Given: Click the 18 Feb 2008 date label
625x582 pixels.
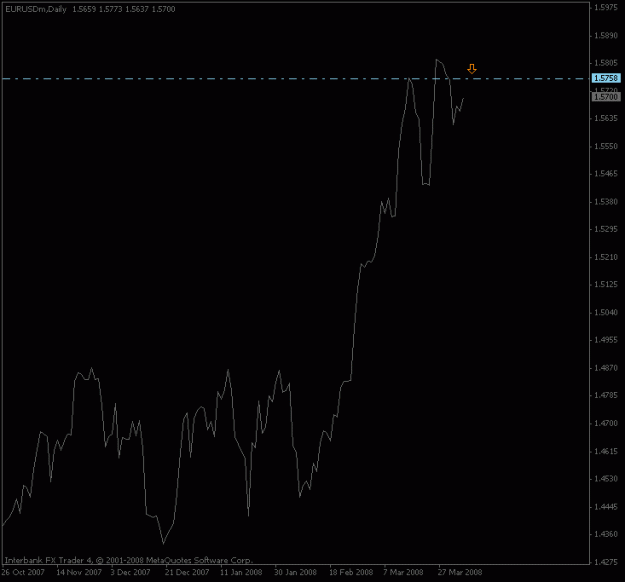Looking at the screenshot, I should [x=351, y=572].
